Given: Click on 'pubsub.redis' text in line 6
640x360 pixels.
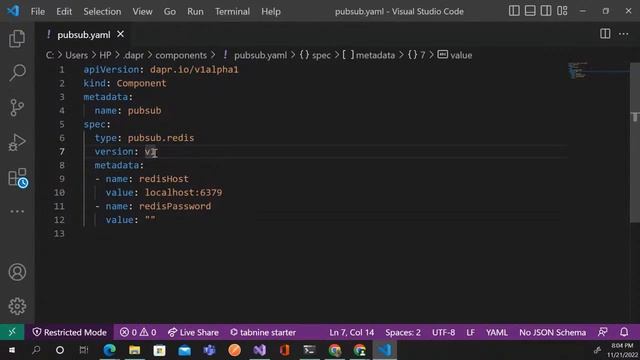Looking at the screenshot, I should (161, 138).
